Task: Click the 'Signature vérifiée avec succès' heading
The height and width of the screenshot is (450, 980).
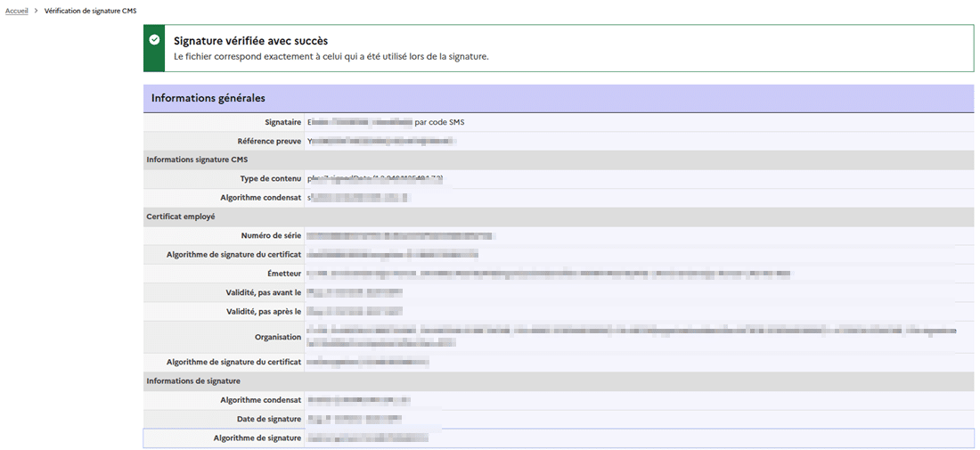Action: [250, 41]
